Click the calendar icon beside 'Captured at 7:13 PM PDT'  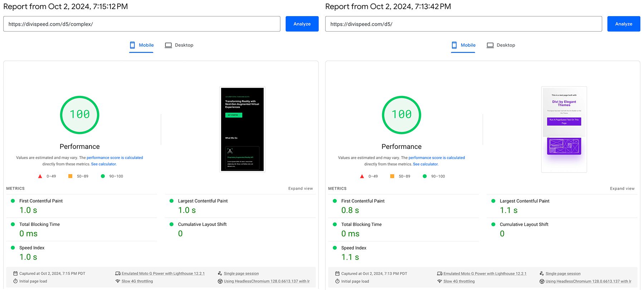pos(337,274)
